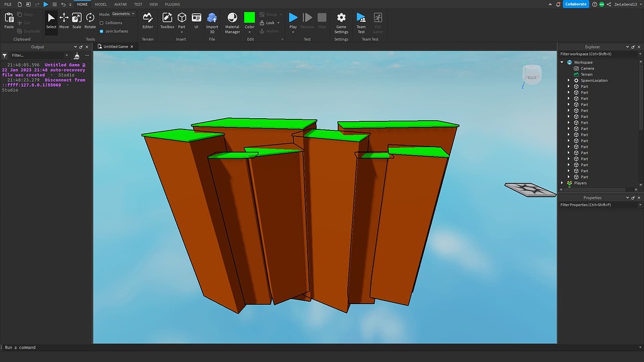Screen dimensions: 644x362
Task: Open the Part dropdown arrow
Action: 182,32
